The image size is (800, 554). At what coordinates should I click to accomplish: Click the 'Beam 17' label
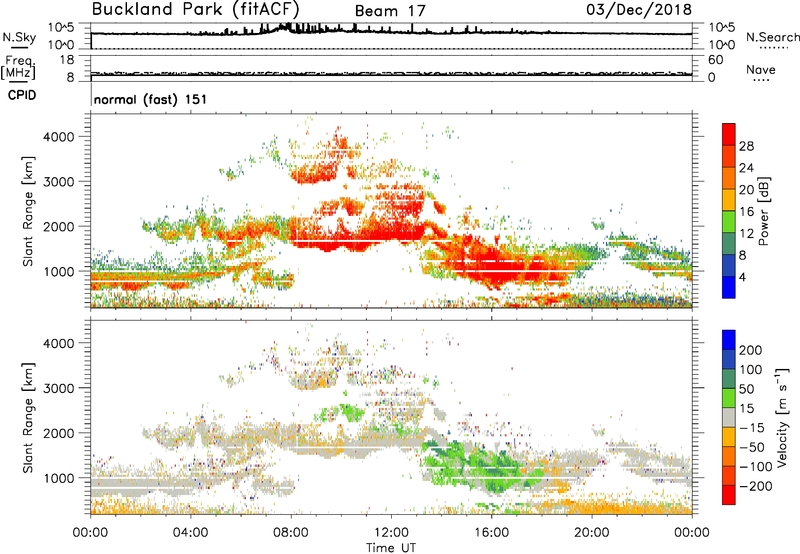(390, 11)
